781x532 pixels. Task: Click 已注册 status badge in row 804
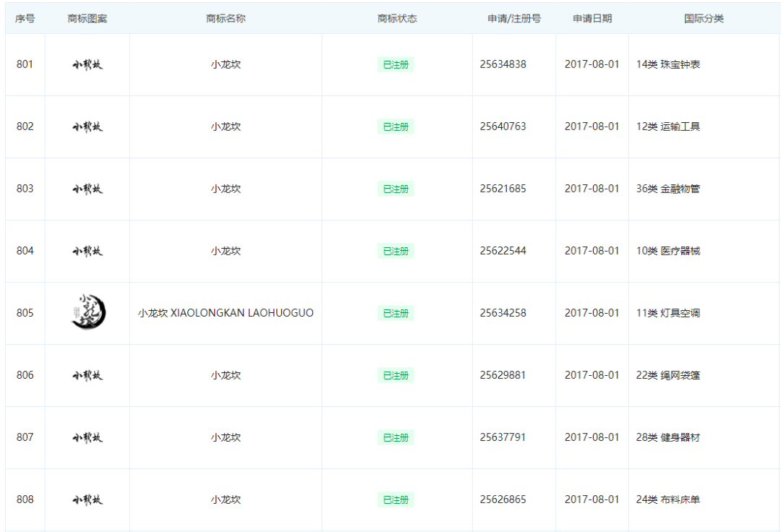(x=396, y=252)
